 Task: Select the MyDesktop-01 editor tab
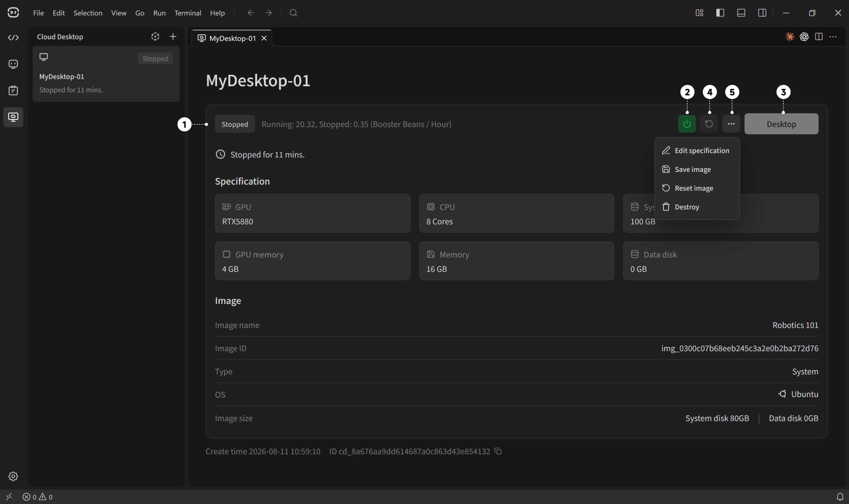click(232, 38)
